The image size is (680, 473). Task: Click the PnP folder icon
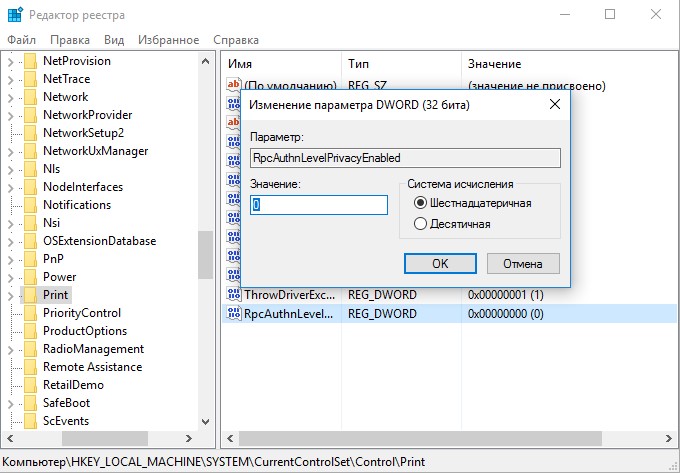[x=30, y=259]
